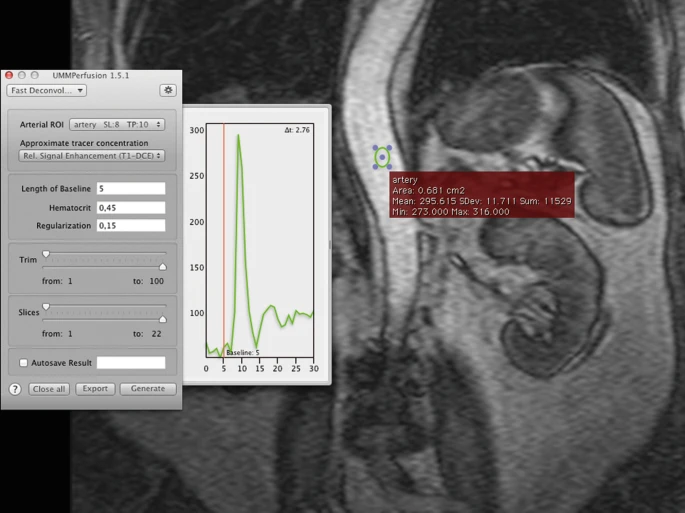Click the Slices lower slider handle
Viewport: 685px width, 513px height.
[x=46, y=307]
